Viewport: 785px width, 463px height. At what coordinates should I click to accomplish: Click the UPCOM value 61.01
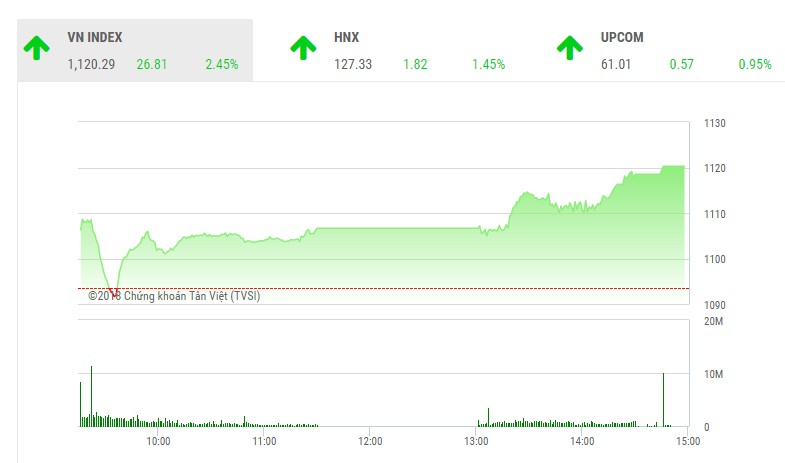pyautogui.click(x=616, y=64)
